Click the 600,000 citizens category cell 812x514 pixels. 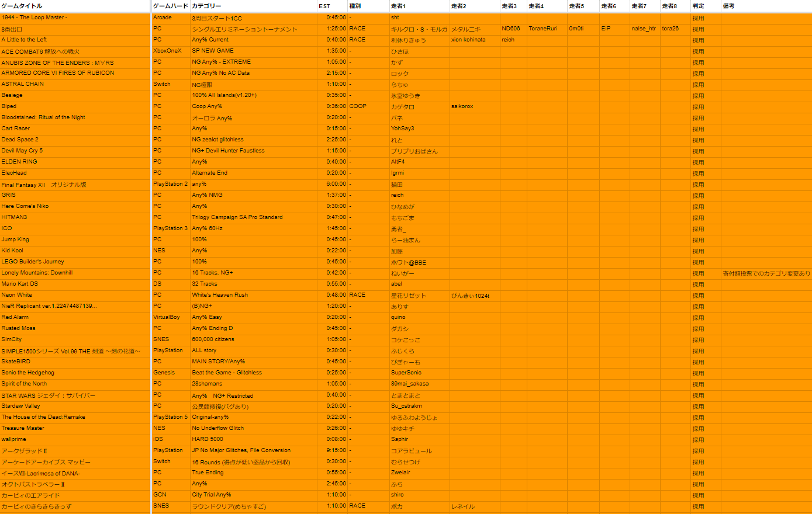tap(254, 340)
